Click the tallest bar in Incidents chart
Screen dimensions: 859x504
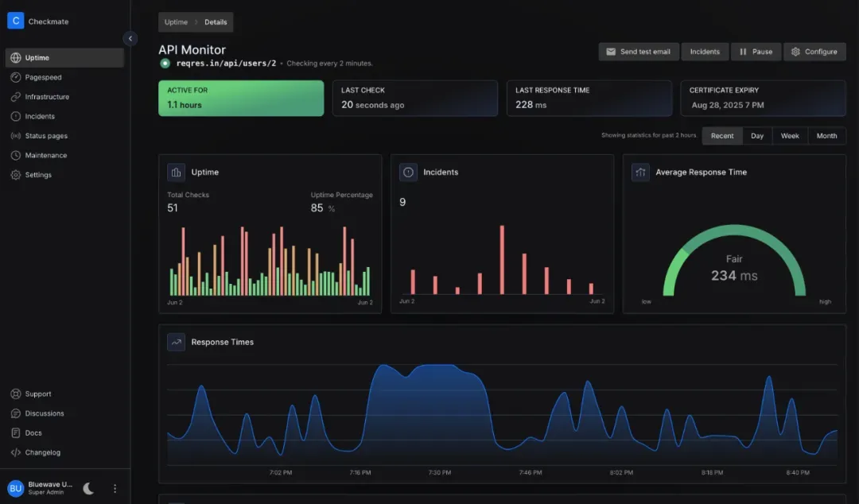(502, 260)
